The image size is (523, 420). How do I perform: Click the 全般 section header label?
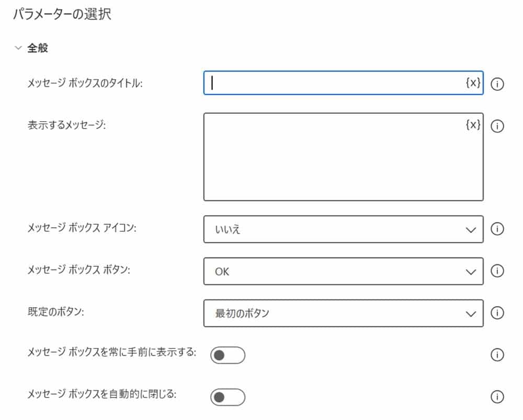(x=38, y=48)
